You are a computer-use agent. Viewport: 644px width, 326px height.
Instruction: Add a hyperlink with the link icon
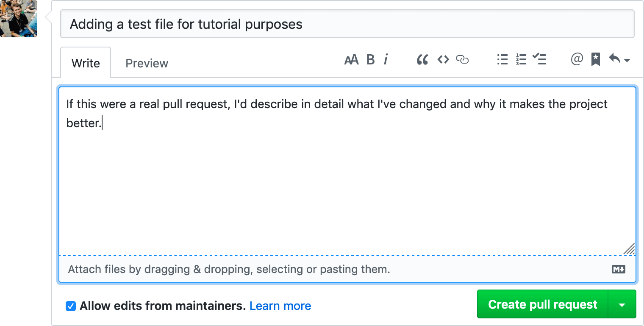pyautogui.click(x=462, y=60)
